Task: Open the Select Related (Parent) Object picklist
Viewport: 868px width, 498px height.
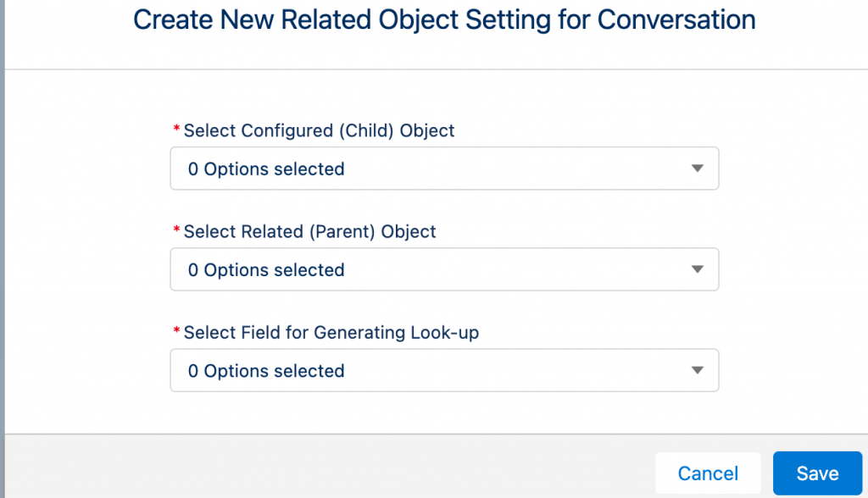Action: click(x=444, y=269)
